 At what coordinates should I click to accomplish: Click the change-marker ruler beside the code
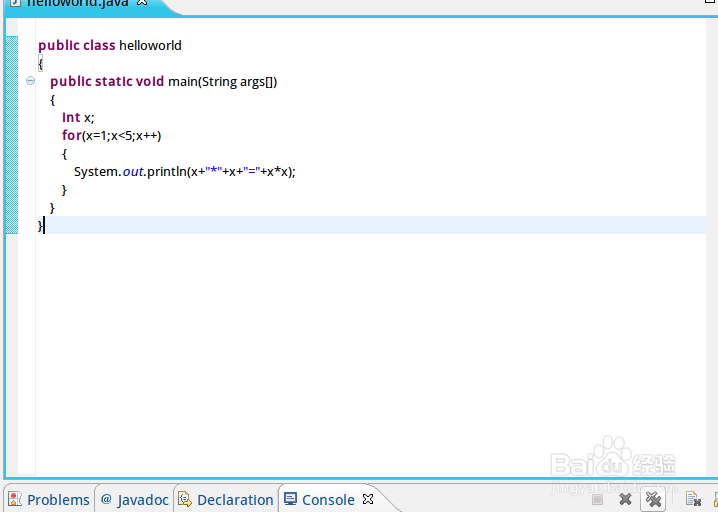click(12, 135)
